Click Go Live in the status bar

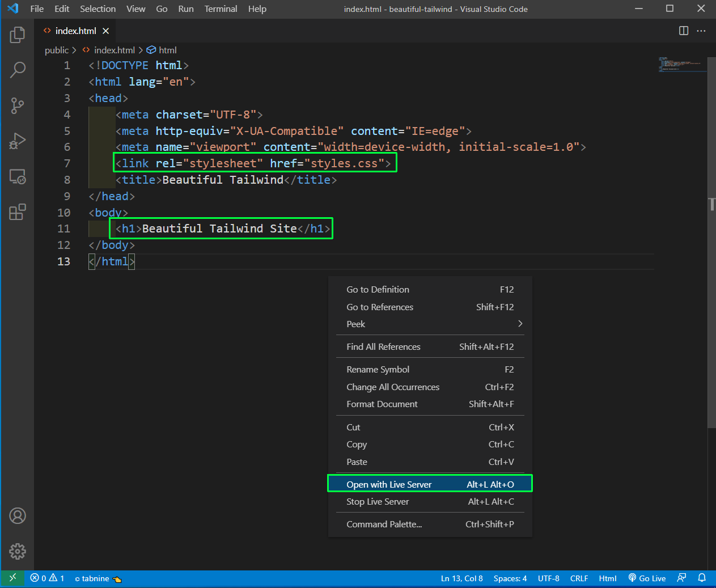647,578
